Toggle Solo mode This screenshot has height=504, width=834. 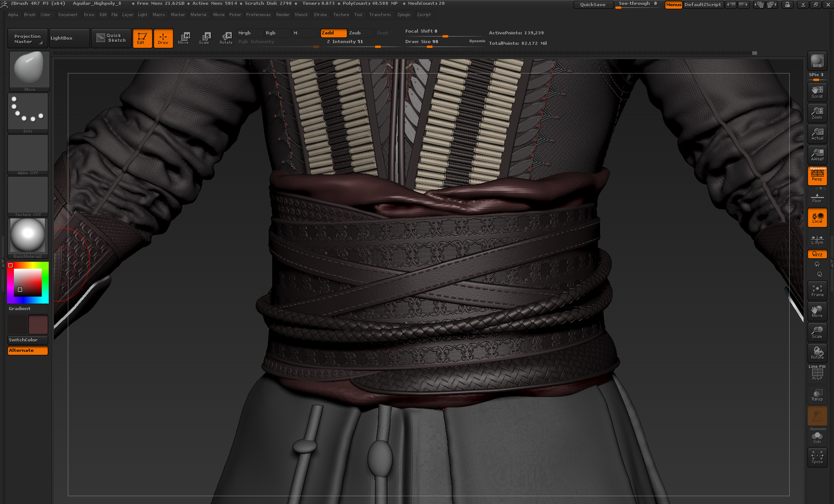[817, 437]
